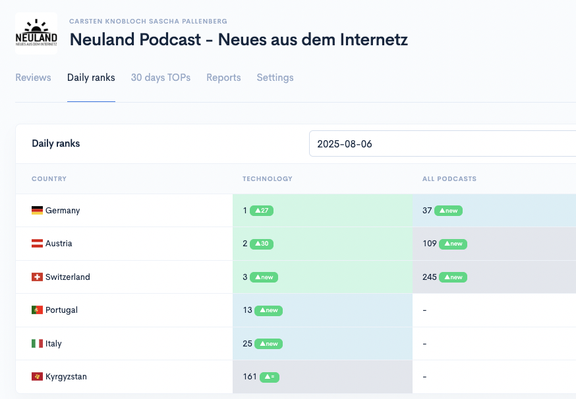
Task: Click the date field 2025-08-06
Action: pyautogui.click(x=442, y=144)
